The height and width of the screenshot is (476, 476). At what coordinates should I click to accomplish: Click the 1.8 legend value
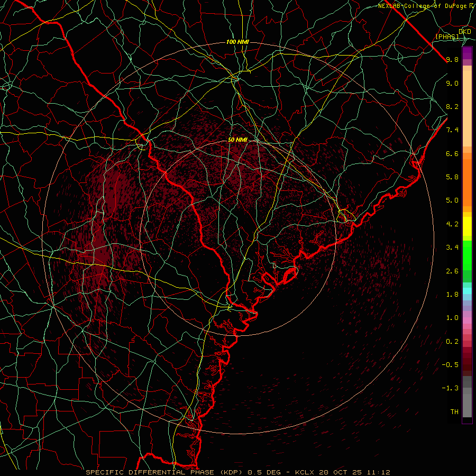[x=452, y=295]
